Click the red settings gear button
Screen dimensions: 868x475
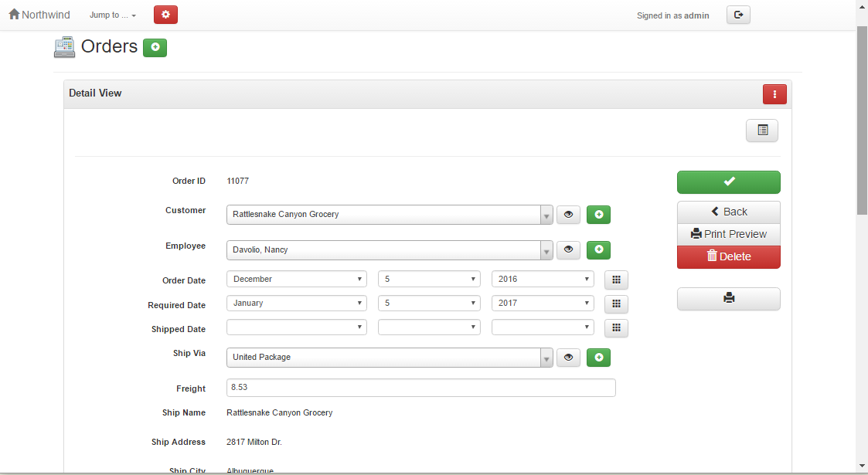pos(165,15)
